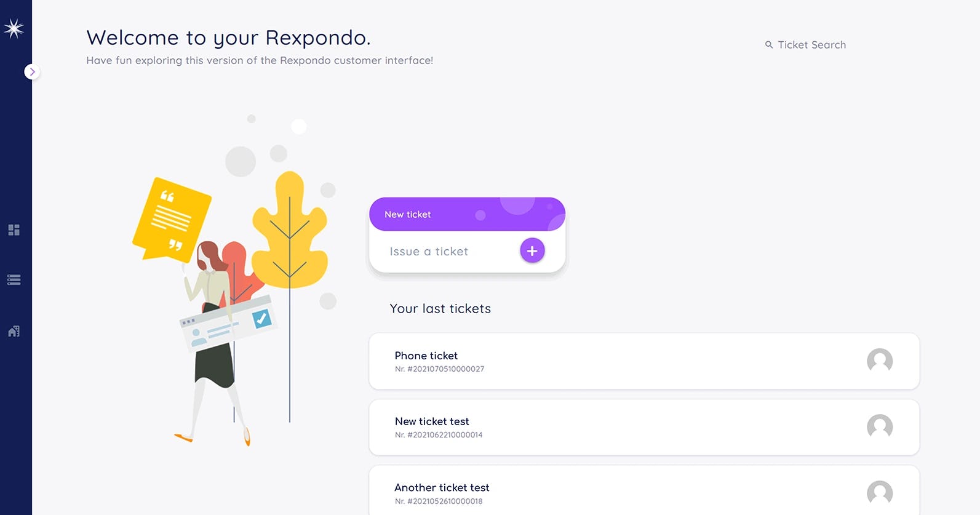The image size is (980, 515).
Task: Click the avatar on Another ticket test card
Action: pyautogui.click(x=879, y=492)
